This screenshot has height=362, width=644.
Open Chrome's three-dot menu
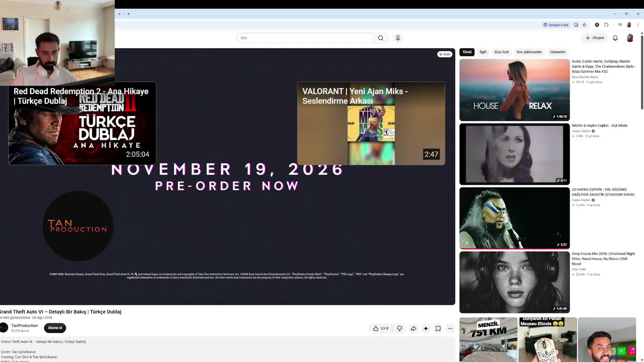(x=638, y=25)
